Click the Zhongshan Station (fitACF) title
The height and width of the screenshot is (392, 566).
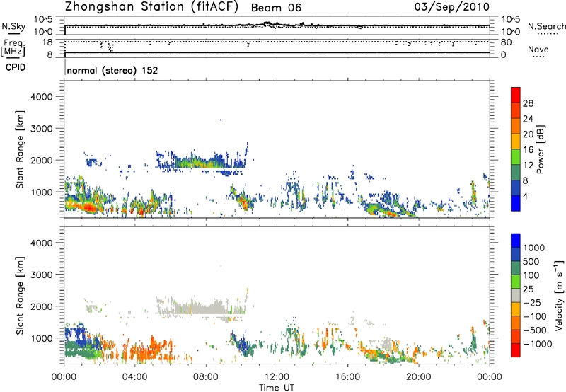pos(151,6)
